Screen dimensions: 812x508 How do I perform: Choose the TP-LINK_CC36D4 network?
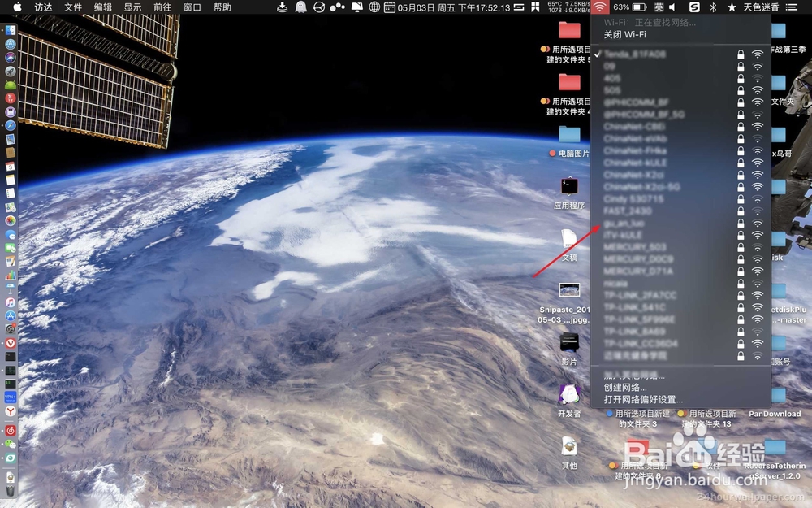click(680, 343)
